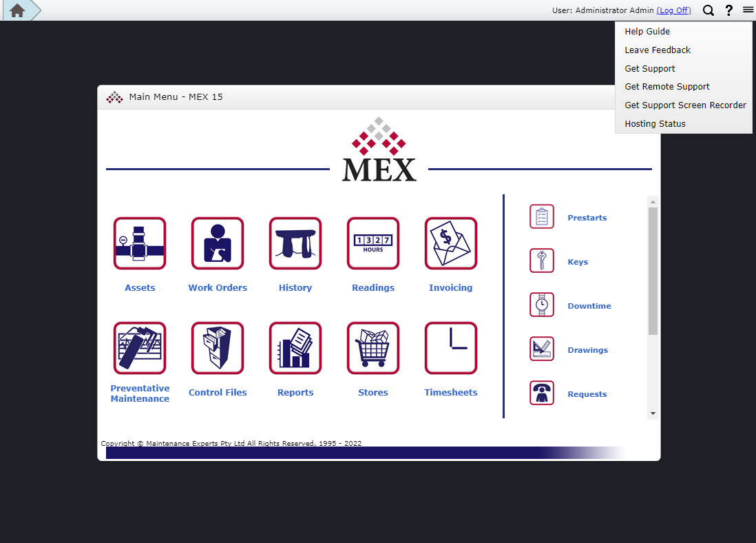Click the Reports text label

tap(295, 392)
